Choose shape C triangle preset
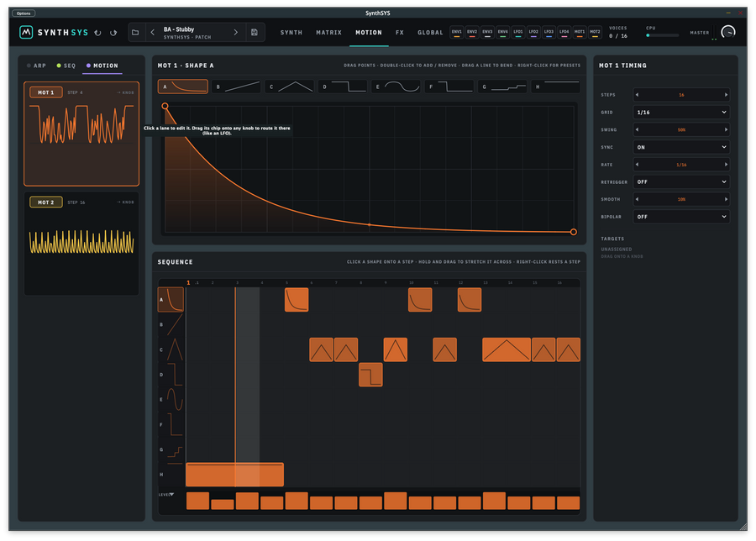Viewport: 756px width, 541px height. tap(289, 87)
